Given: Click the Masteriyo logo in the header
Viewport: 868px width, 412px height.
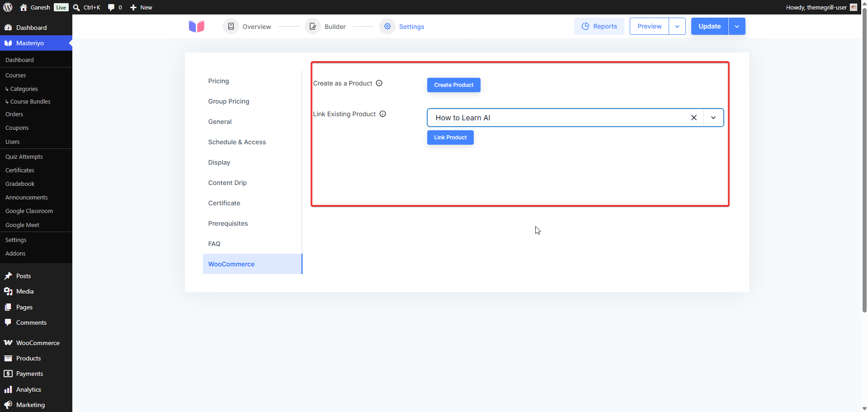Looking at the screenshot, I should click(x=197, y=27).
